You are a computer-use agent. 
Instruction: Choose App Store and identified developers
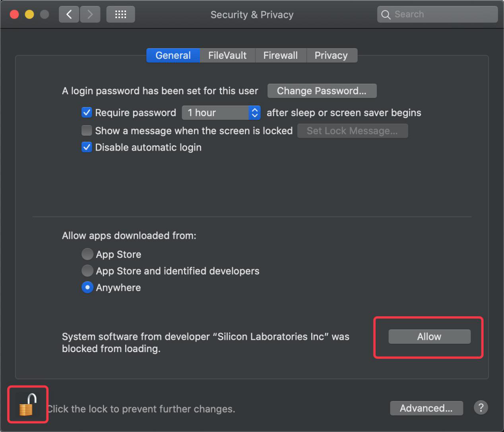87,271
